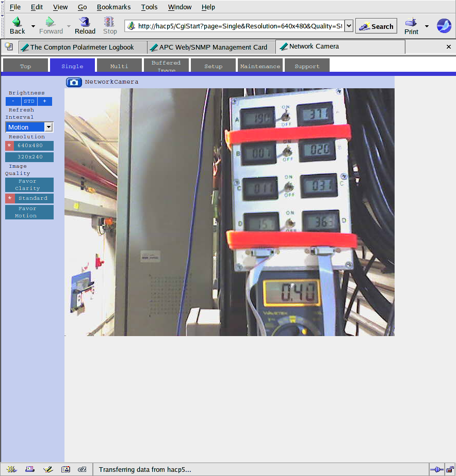Choose Favor Motion image quality

point(29,212)
